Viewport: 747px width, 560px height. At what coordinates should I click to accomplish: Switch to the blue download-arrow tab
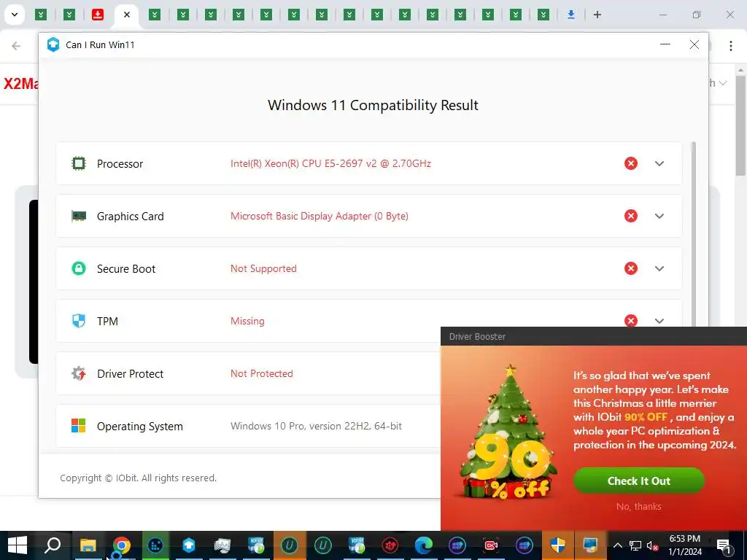click(x=570, y=15)
